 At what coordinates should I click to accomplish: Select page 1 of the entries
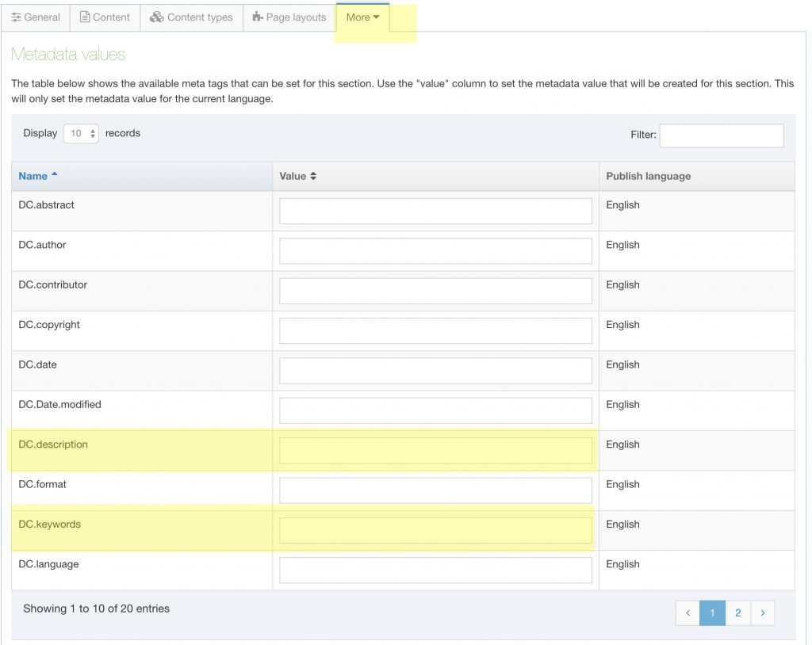[x=712, y=613]
